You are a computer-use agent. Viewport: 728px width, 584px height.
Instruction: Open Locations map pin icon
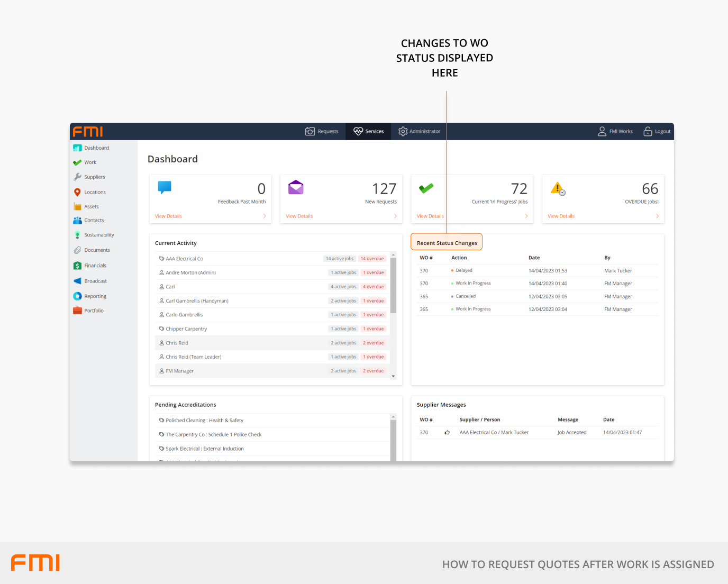tap(77, 193)
